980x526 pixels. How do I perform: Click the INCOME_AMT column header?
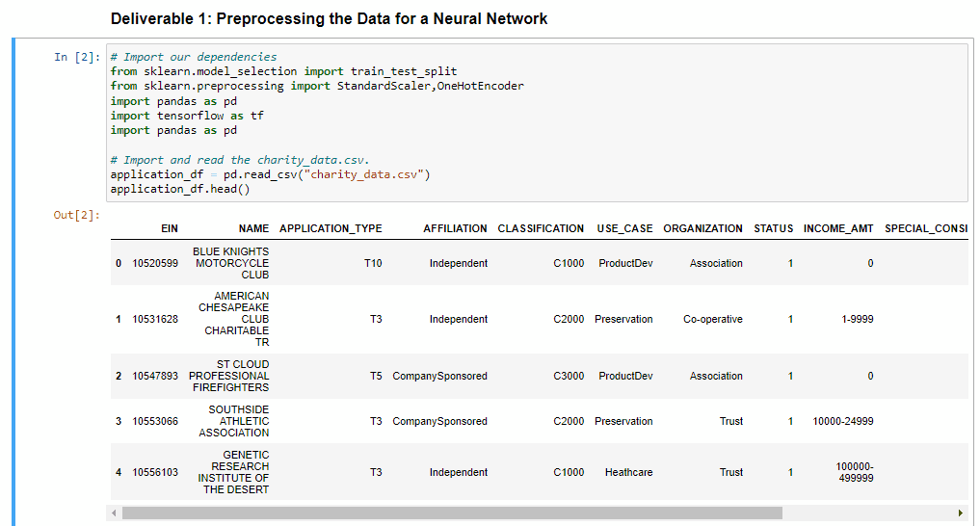tap(838, 228)
